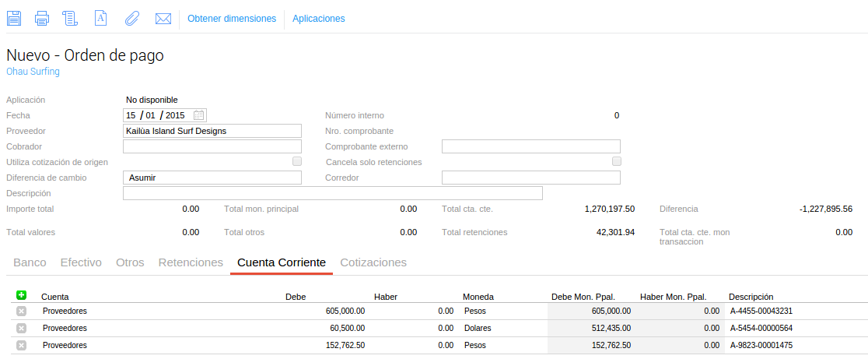Click the Descripción text field
This screenshot has width=868, height=359.
pyautogui.click(x=332, y=193)
